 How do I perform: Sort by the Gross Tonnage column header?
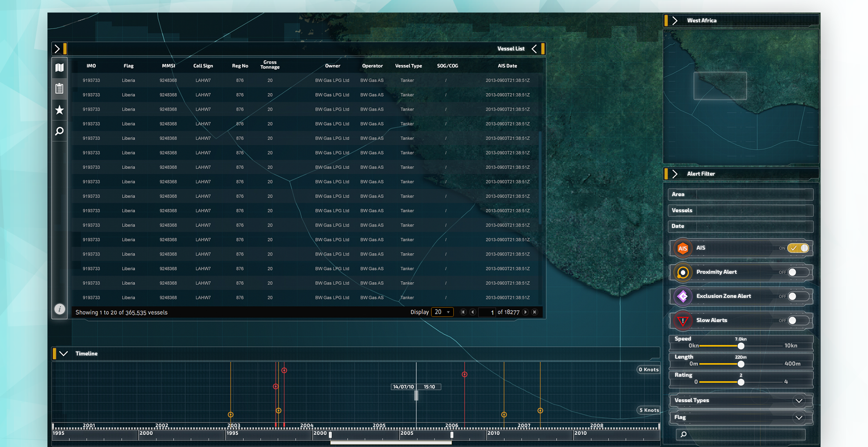270,65
